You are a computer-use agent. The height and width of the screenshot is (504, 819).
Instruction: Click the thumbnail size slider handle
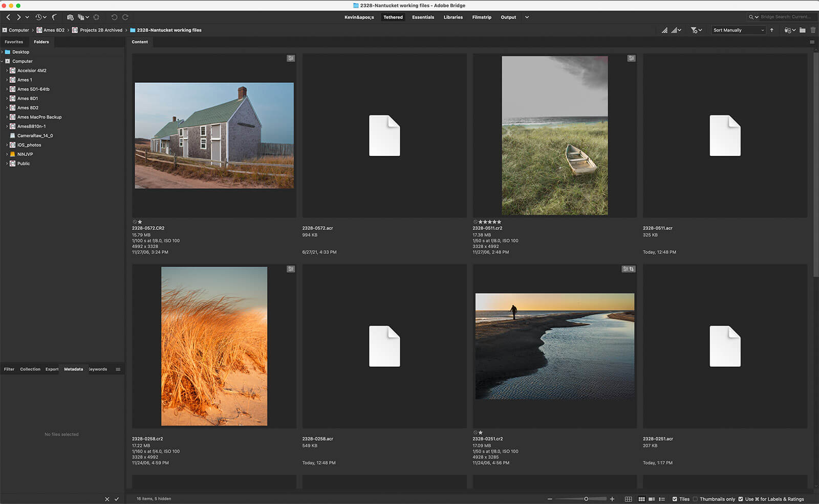coord(586,499)
